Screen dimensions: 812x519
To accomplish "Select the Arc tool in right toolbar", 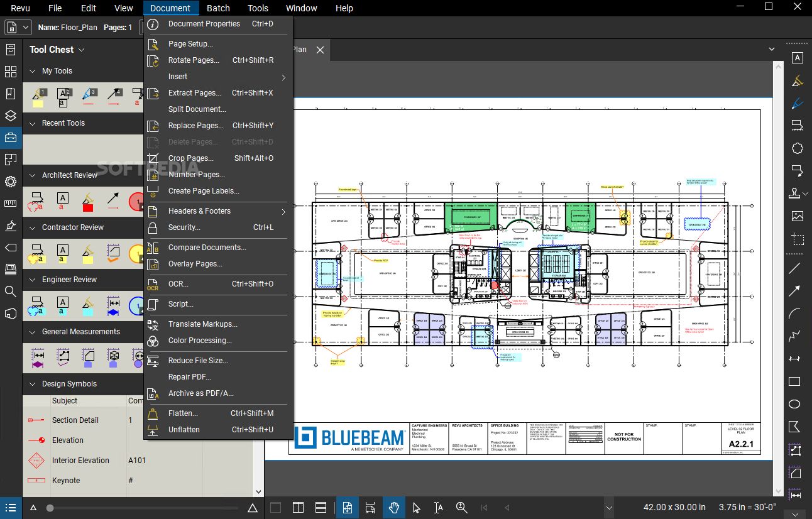I will tap(794, 313).
